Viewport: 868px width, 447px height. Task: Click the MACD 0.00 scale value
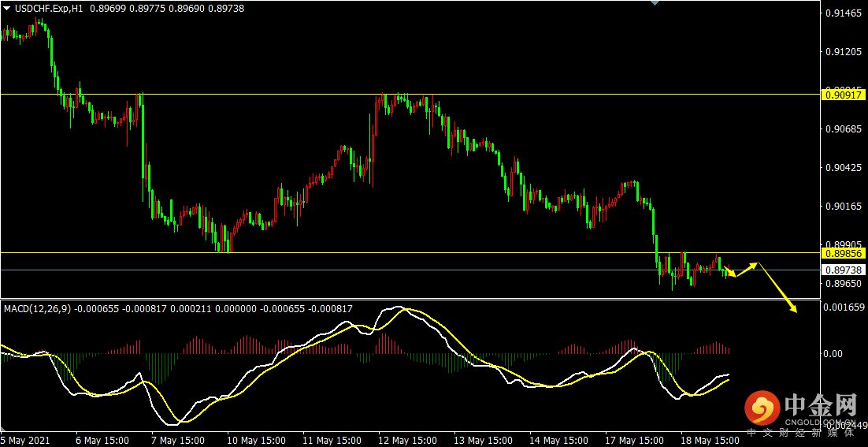pyautogui.click(x=833, y=353)
